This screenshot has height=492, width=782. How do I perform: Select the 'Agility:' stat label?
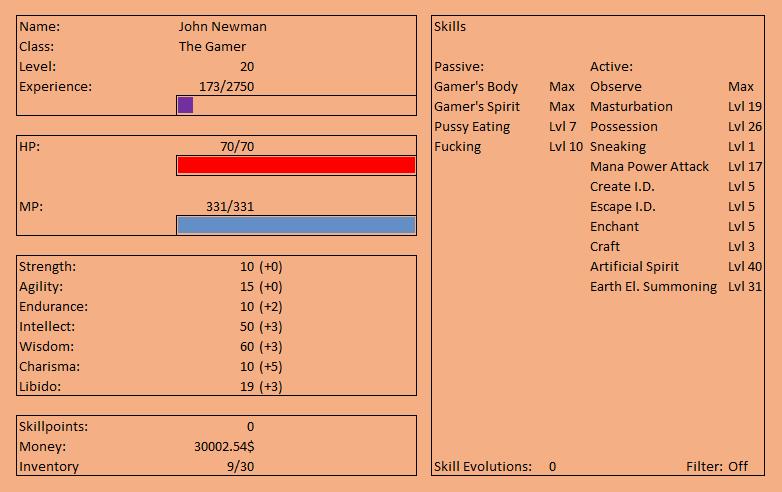coord(42,287)
